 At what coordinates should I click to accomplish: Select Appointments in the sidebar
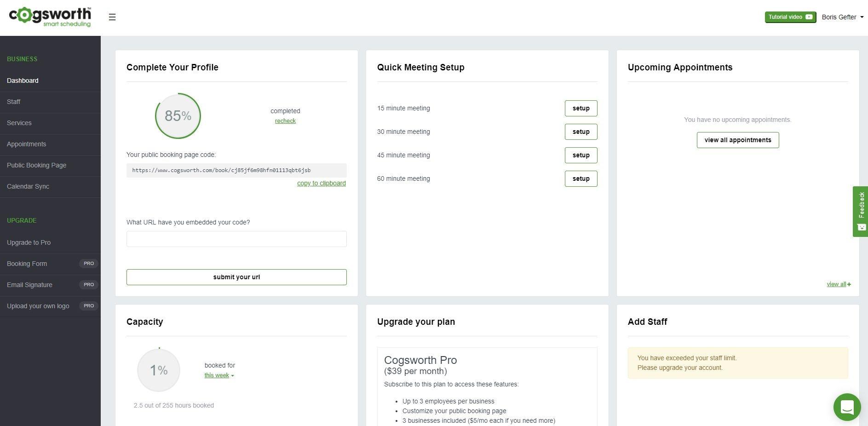[50, 144]
